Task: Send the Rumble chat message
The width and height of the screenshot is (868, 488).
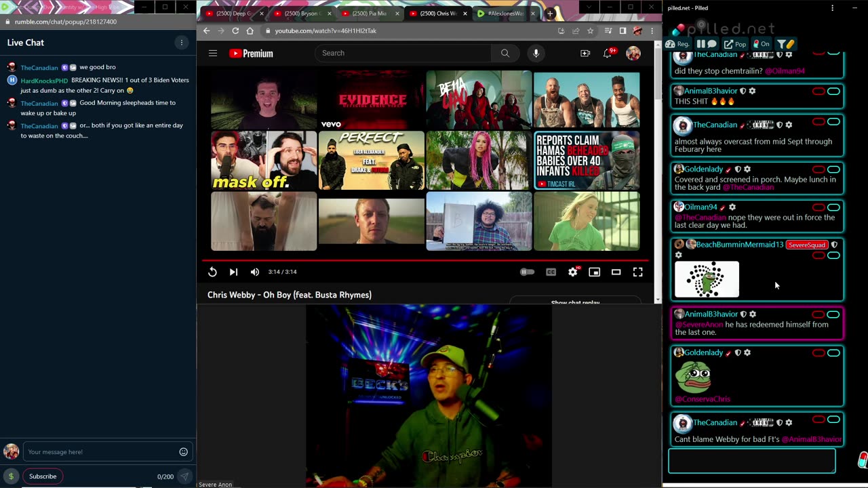Action: point(184,476)
